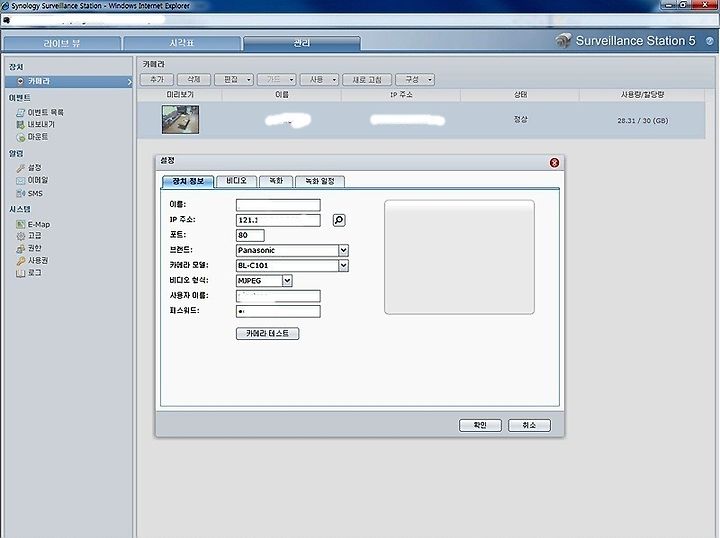Click the help icon next to Surveillance Station 5
The image size is (720, 538).
pos(709,41)
